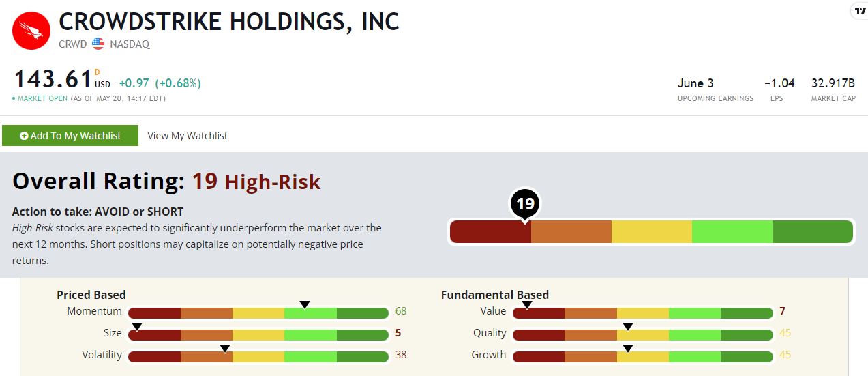
Task: Click the CrowdStrike red falcon logo
Action: [31, 31]
